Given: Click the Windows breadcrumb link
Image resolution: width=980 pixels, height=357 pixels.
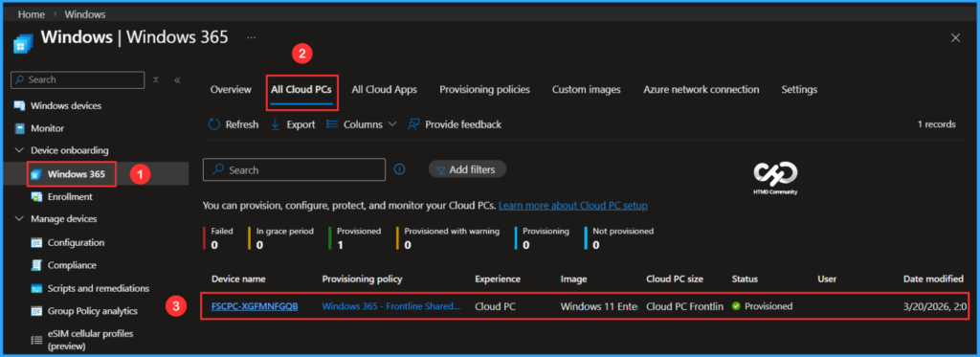Looking at the screenshot, I should click(x=85, y=13).
